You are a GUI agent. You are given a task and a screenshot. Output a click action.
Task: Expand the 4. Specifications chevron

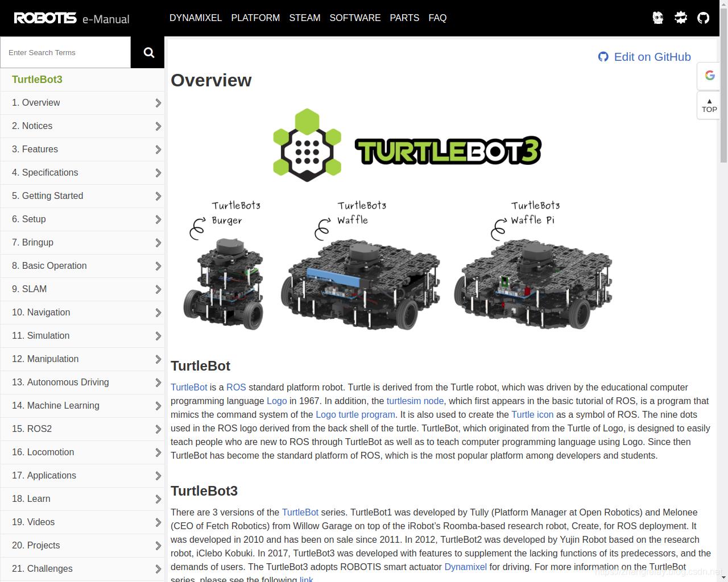pyautogui.click(x=158, y=173)
